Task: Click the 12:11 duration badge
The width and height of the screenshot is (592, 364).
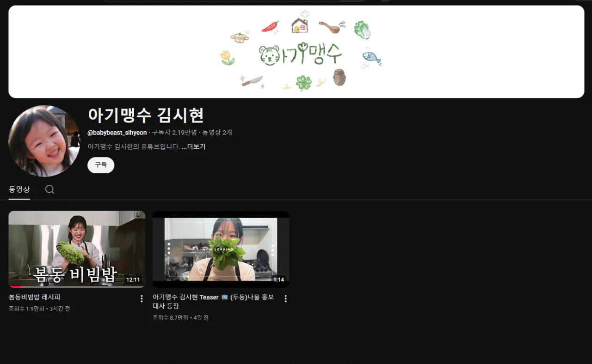Action: click(133, 279)
